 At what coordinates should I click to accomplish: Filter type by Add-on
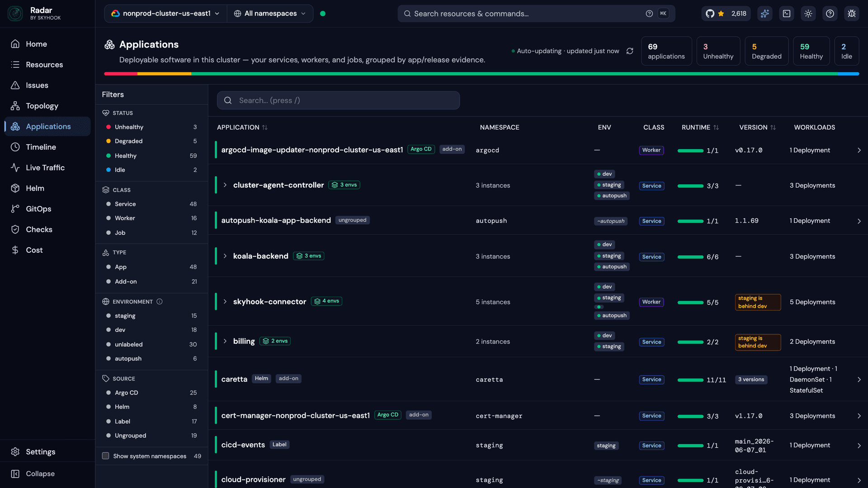tap(151, 282)
